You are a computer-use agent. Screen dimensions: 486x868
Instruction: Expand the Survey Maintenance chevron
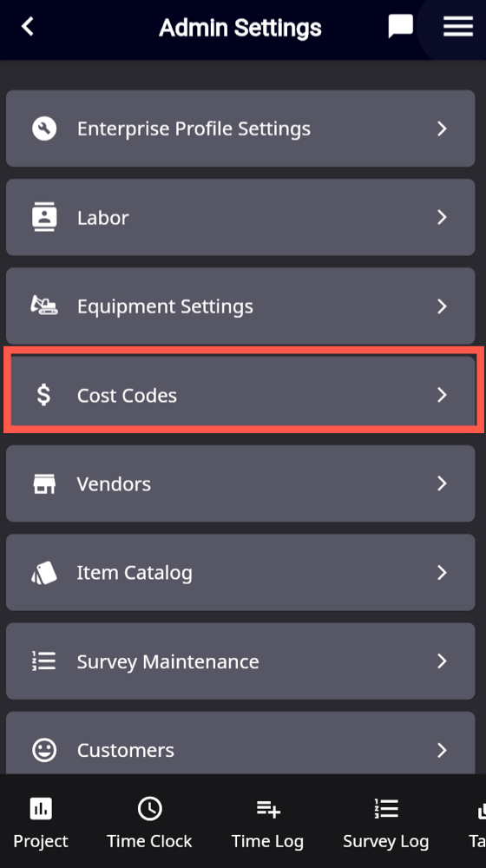click(x=442, y=661)
